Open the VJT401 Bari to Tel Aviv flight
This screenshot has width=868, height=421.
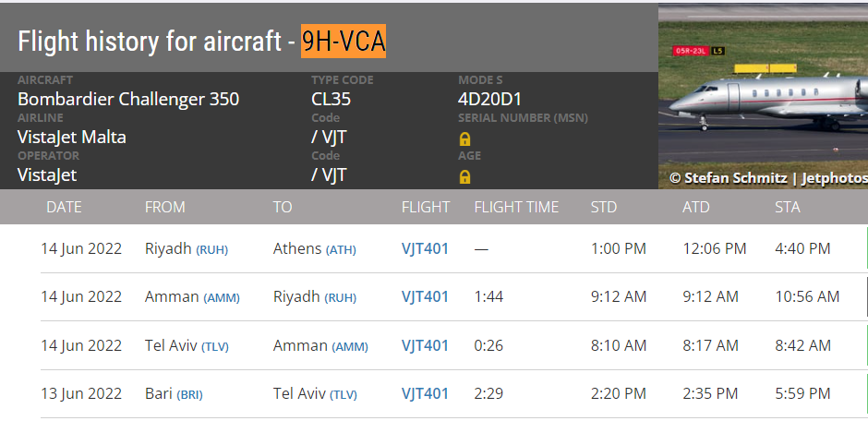[425, 393]
